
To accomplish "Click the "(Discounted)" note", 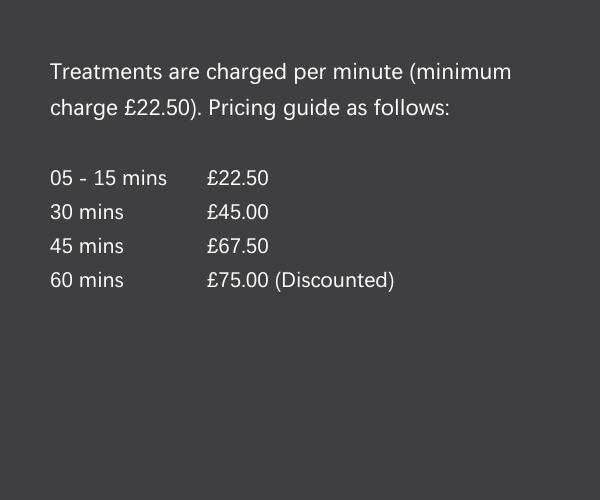I will 334,280.
